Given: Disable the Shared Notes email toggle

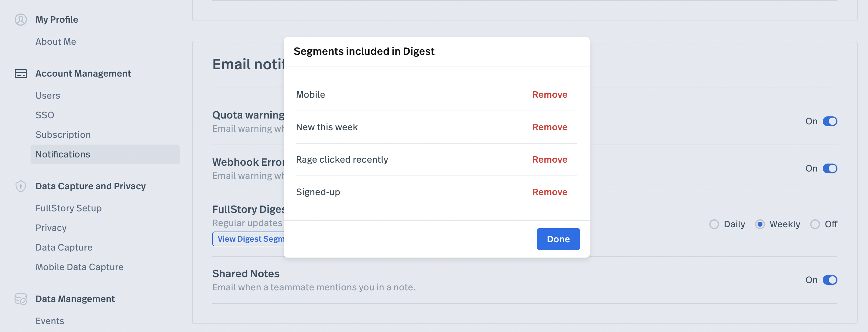Looking at the screenshot, I should (x=829, y=280).
